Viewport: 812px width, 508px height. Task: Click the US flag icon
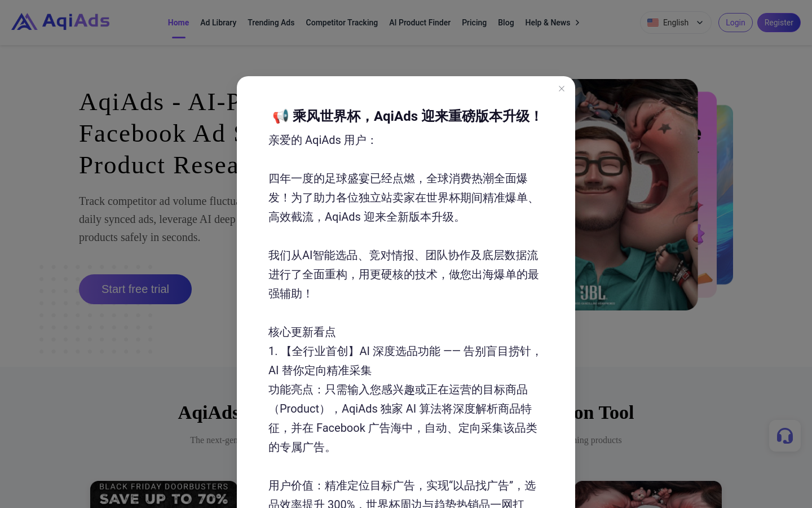[653, 23]
